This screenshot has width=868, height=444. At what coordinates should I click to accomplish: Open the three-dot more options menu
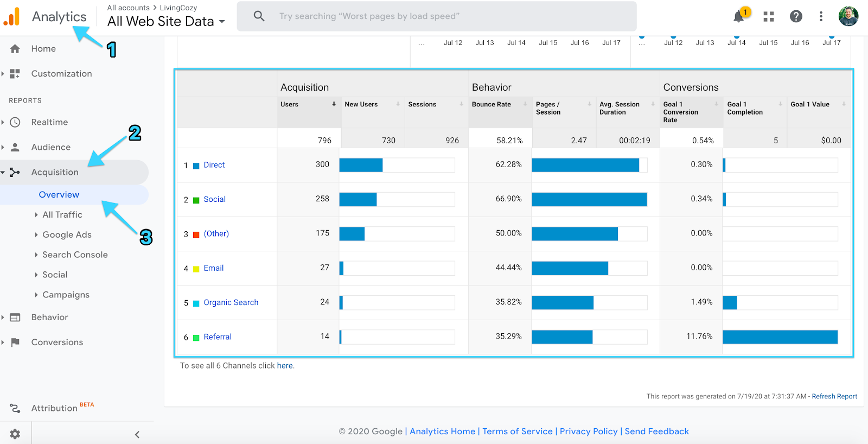click(821, 17)
